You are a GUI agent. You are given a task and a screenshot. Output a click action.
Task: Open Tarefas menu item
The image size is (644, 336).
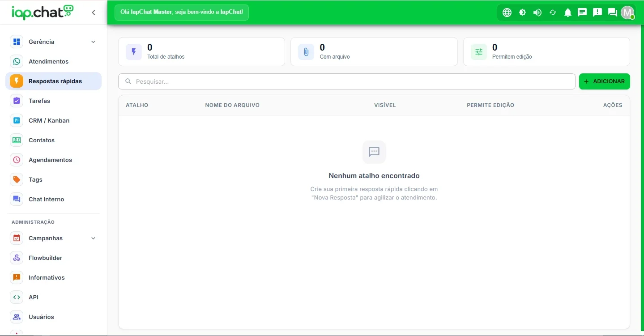(x=54, y=101)
